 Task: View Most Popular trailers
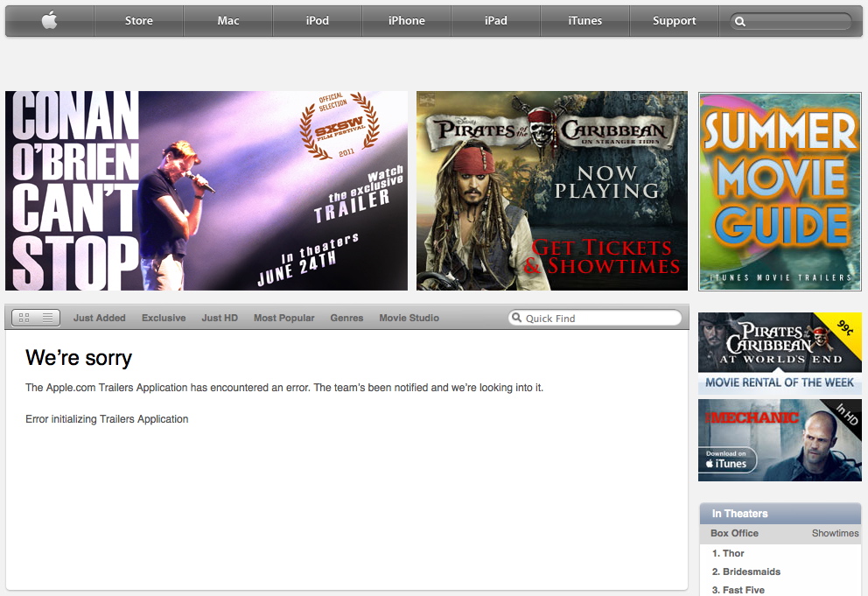pos(284,318)
